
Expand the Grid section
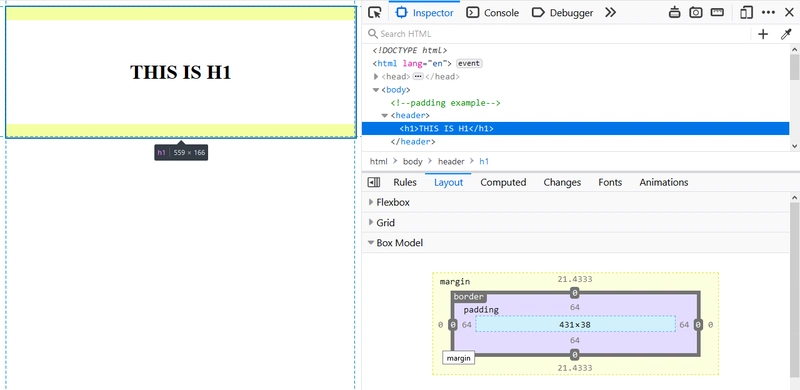(x=371, y=223)
